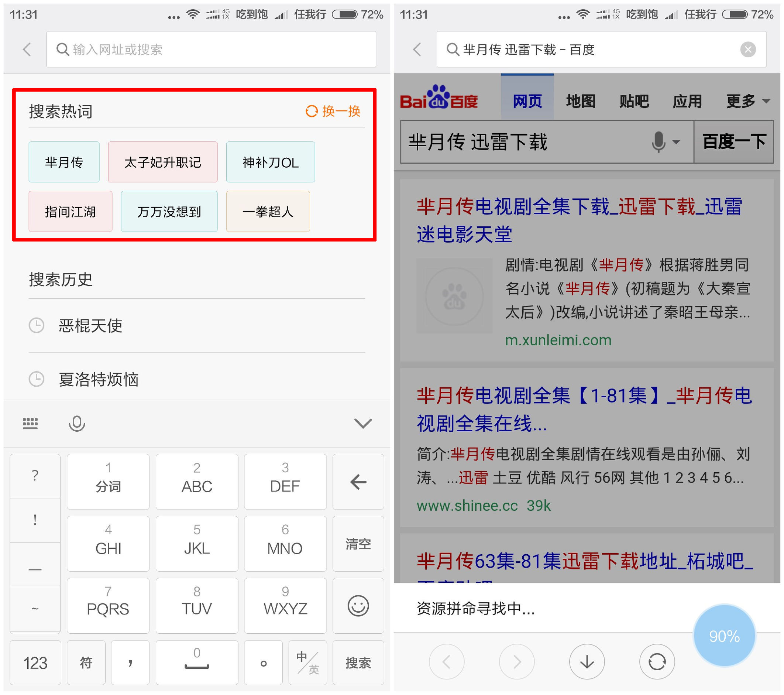This screenshot has height=695, width=784.
Task: Tap the 8 TUV key
Action: [x=197, y=606]
